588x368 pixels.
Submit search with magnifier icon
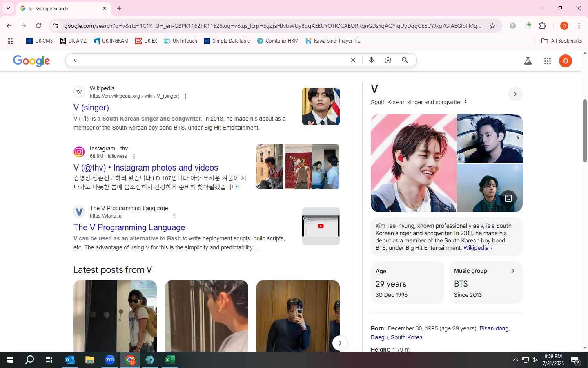point(405,60)
